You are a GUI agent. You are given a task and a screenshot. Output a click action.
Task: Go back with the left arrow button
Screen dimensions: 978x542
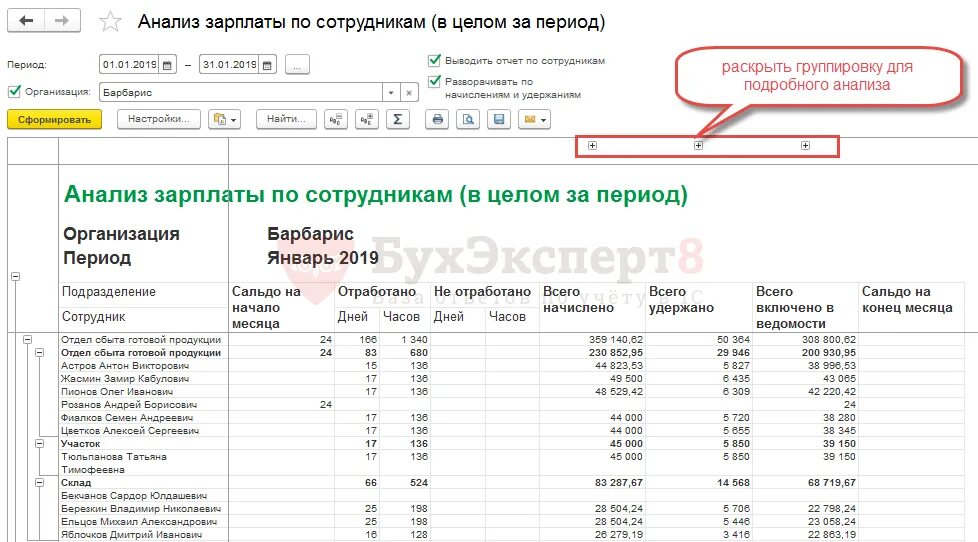[26, 21]
